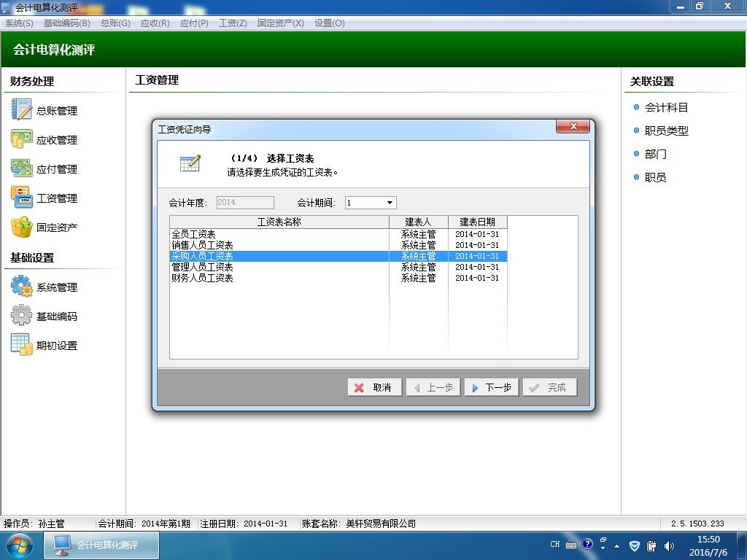This screenshot has height=560, width=747.
Task: Open 系统管理 blue gear icon
Action: point(21,287)
